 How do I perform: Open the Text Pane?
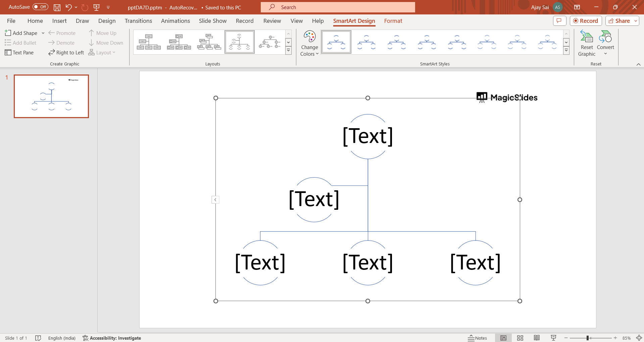point(19,53)
